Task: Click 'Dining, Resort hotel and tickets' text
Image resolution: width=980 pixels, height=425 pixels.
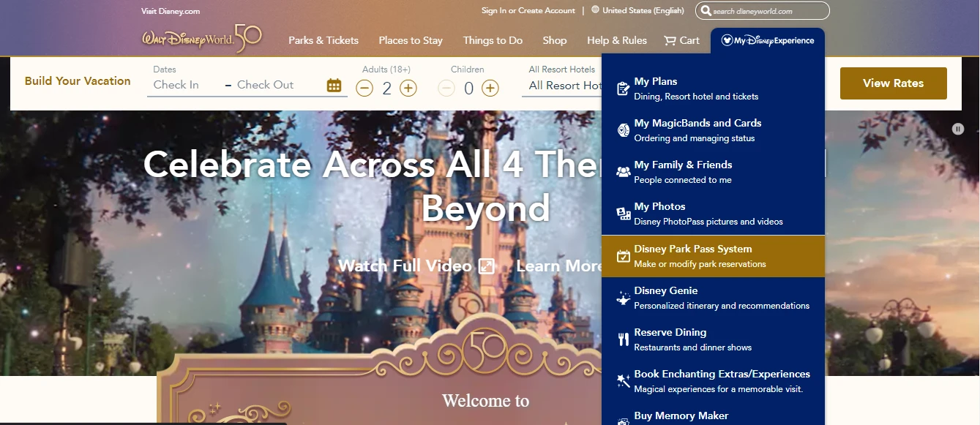Action: [696, 97]
